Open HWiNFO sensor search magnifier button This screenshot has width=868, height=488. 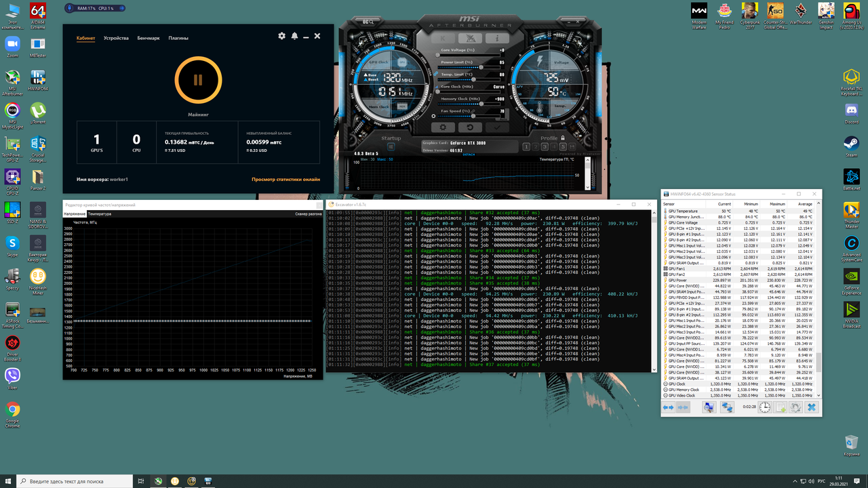coord(709,407)
